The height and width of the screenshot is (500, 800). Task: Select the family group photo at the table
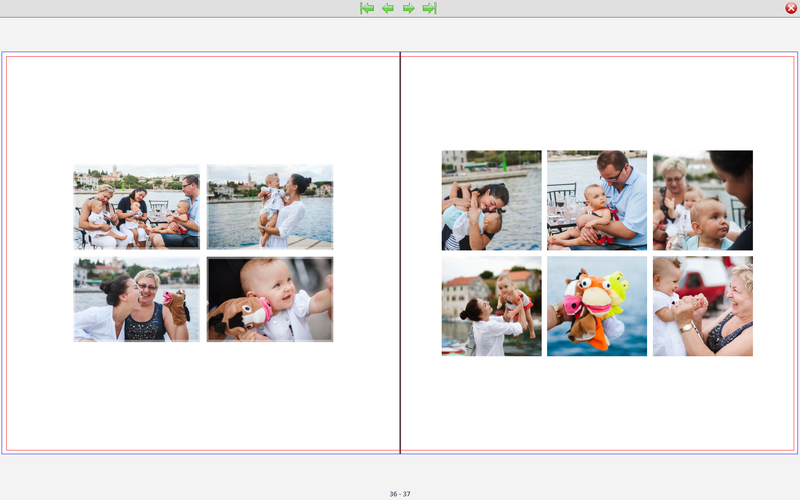click(x=136, y=207)
